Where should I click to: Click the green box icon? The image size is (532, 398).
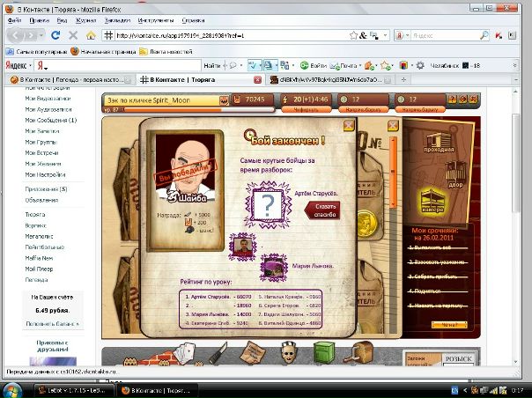pyautogui.click(x=324, y=351)
